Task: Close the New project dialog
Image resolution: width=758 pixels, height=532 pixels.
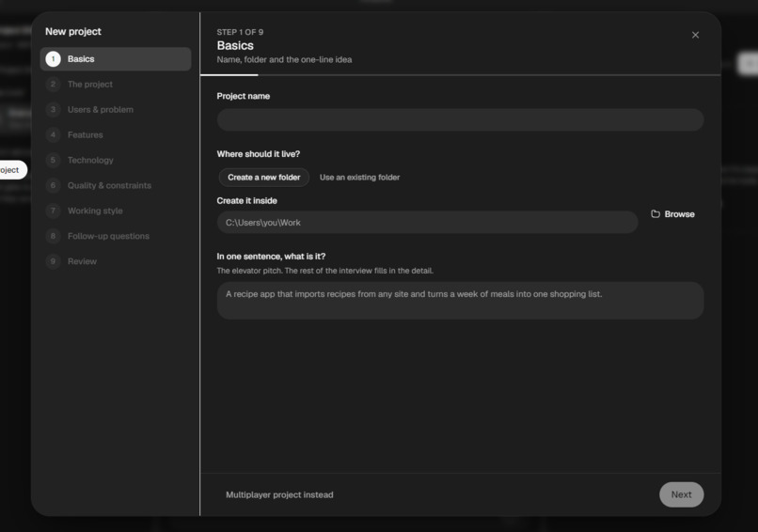Action: tap(695, 35)
